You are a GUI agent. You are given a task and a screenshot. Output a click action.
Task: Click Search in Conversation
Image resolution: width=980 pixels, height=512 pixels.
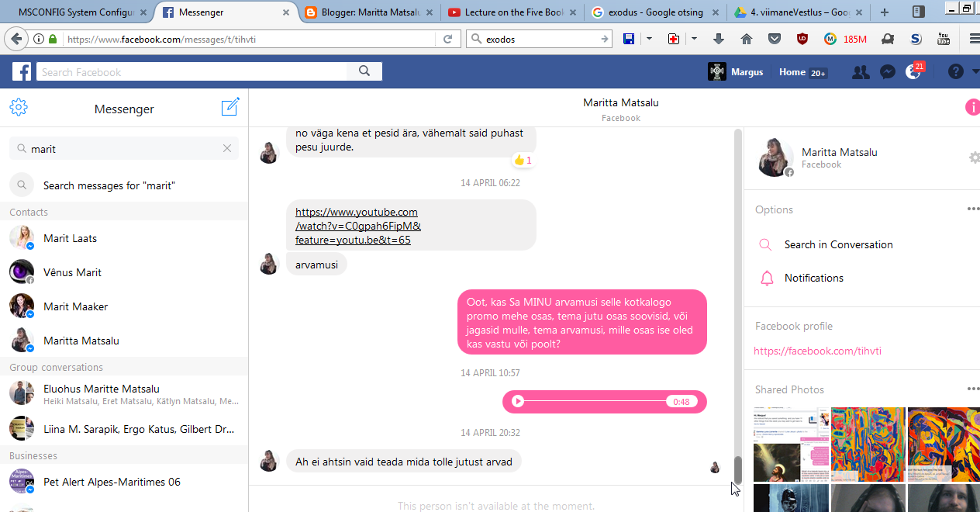[838, 244]
